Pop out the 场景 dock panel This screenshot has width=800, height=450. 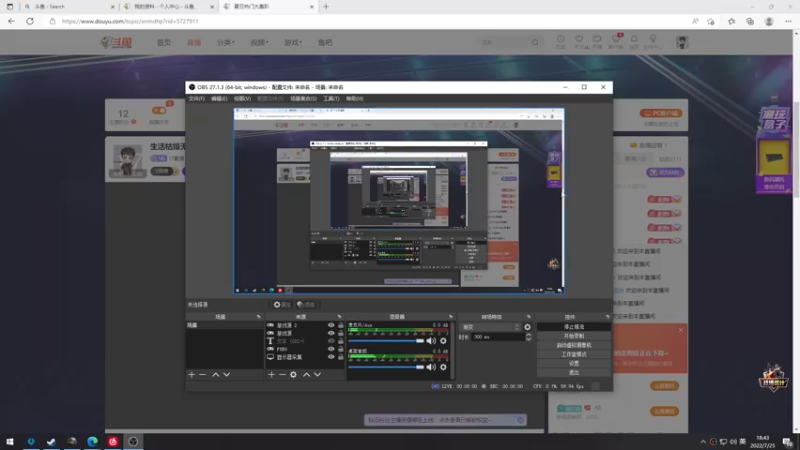[x=259, y=317]
